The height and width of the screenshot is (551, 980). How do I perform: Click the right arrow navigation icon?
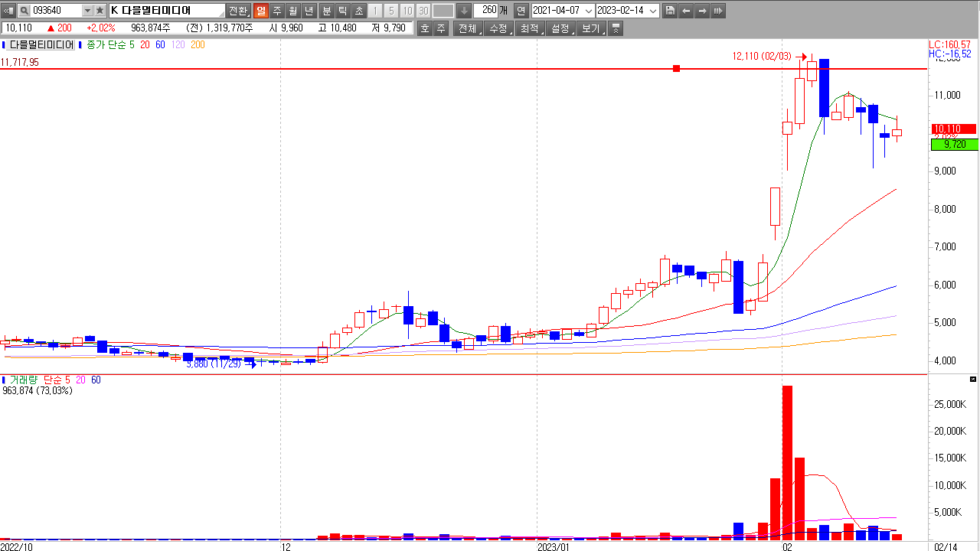click(702, 11)
